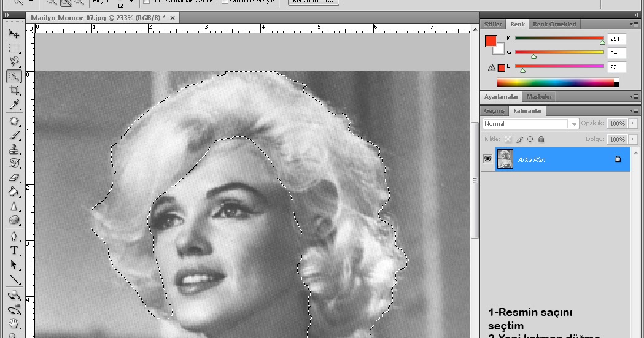The width and height of the screenshot is (644, 338).
Task: Select the Spot Healing Brush tool
Action: [14, 121]
